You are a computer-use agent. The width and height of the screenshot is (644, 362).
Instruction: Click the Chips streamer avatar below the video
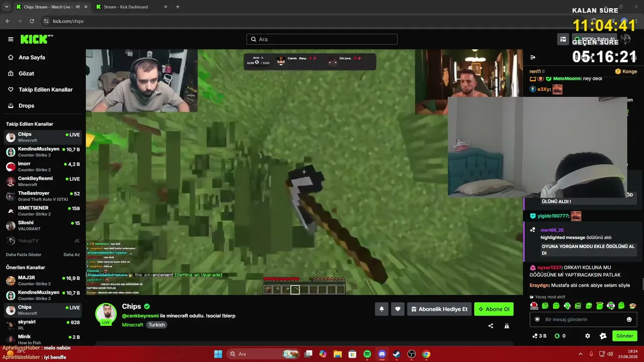pyautogui.click(x=106, y=314)
